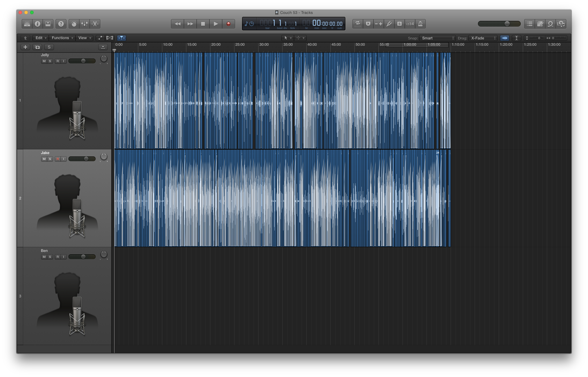This screenshot has height=377, width=588.
Task: Mute the Jelly track
Action: click(44, 61)
